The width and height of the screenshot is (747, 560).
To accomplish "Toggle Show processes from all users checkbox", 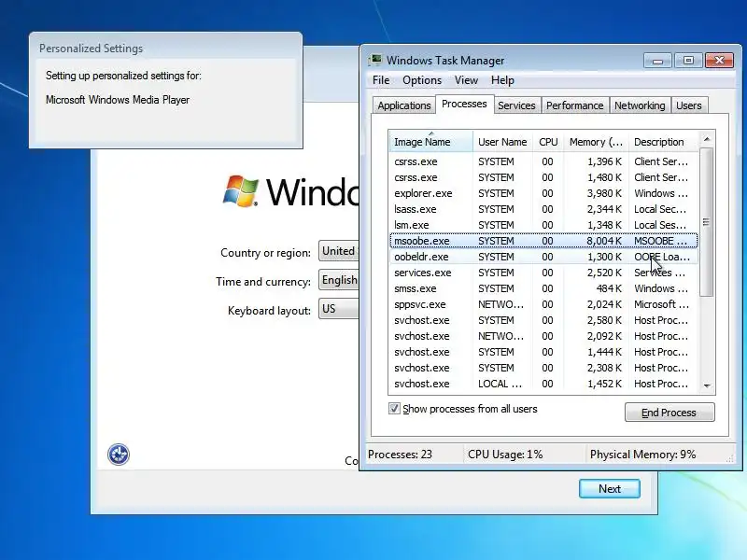I will (x=394, y=409).
